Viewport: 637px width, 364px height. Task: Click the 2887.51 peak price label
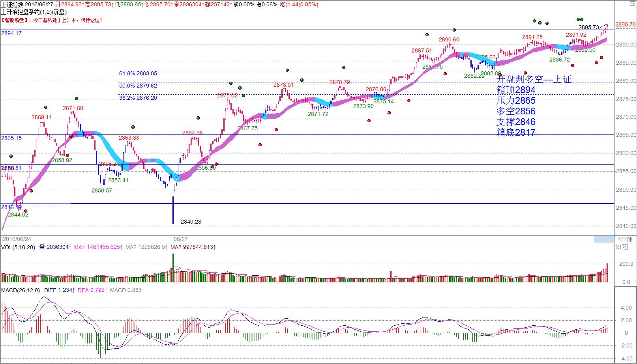click(x=422, y=50)
